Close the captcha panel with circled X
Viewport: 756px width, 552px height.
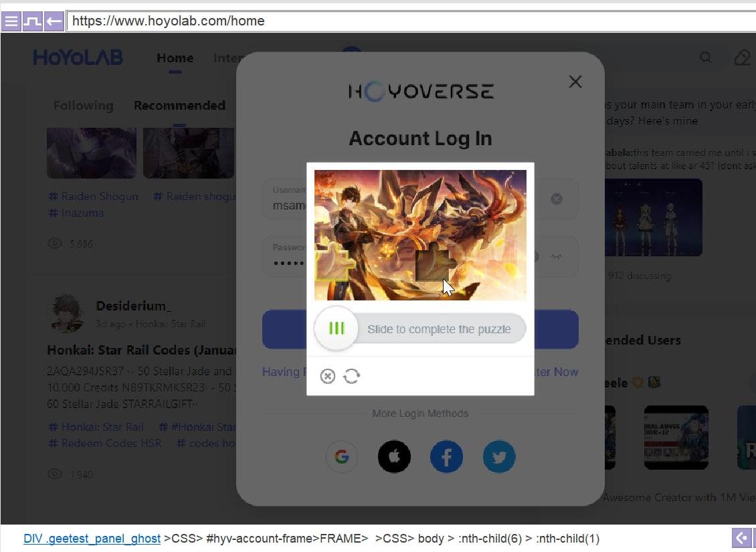[x=327, y=377]
